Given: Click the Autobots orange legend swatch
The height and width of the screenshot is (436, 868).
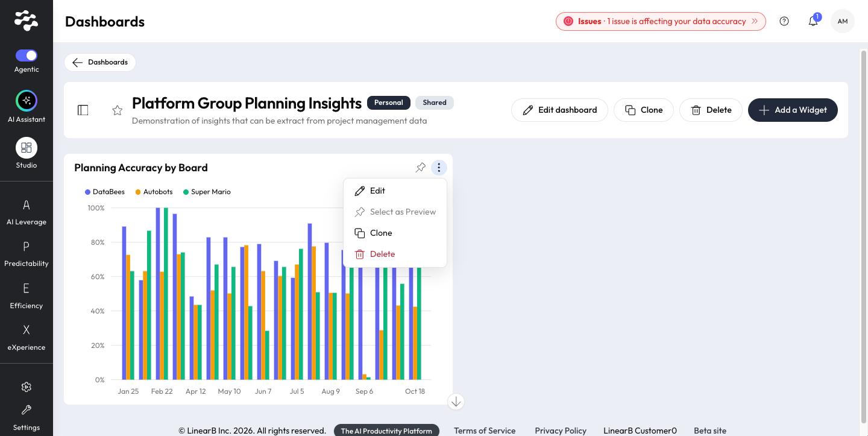Looking at the screenshot, I should click(x=138, y=192).
